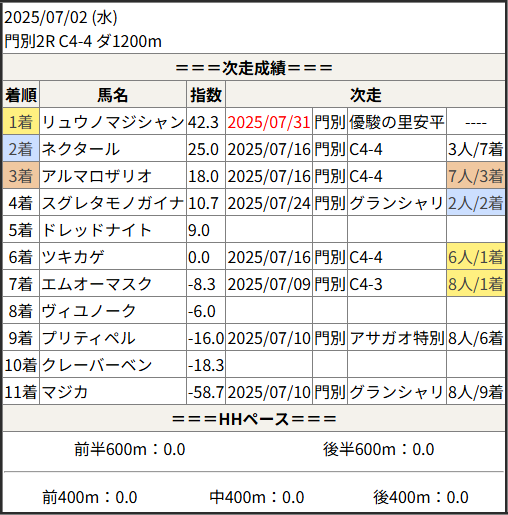Click the 指数 column header
This screenshot has width=508, height=515.
coord(206,95)
